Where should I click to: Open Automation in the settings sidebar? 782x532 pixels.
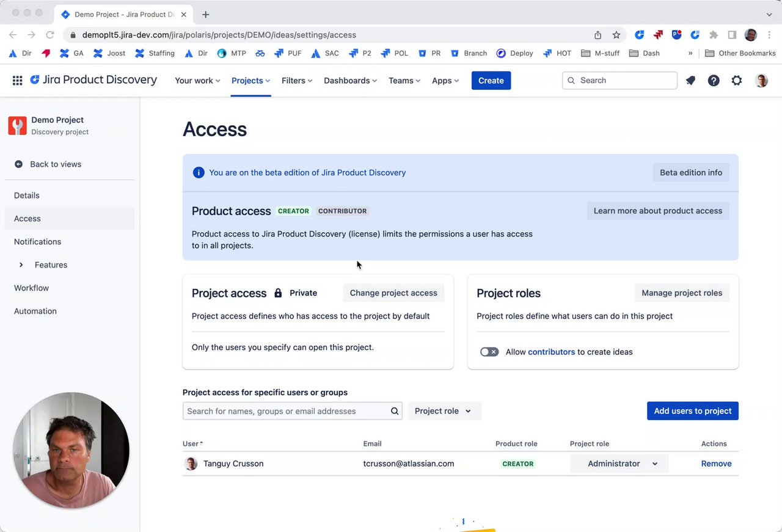70,312
